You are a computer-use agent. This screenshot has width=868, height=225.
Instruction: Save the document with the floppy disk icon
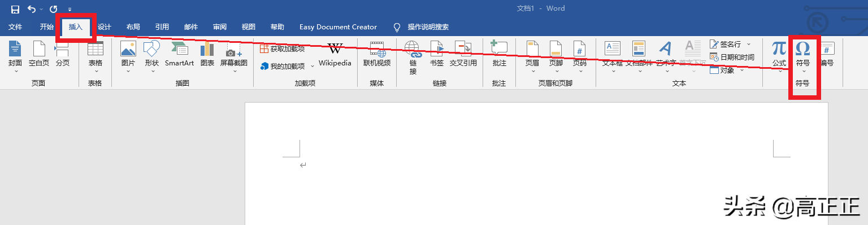15,9
